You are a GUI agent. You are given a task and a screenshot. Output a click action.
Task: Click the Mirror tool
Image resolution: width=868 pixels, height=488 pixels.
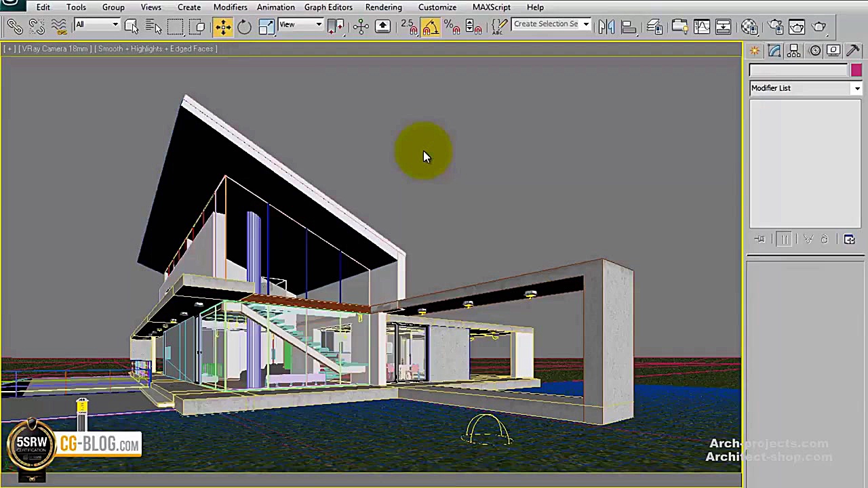[606, 26]
